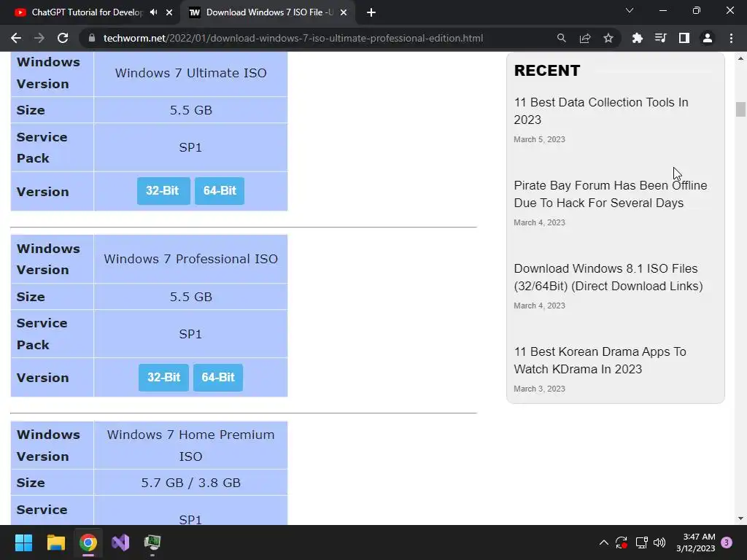Click the Windows 7 Home Premium ISO cell
747x560 pixels.
point(190,446)
